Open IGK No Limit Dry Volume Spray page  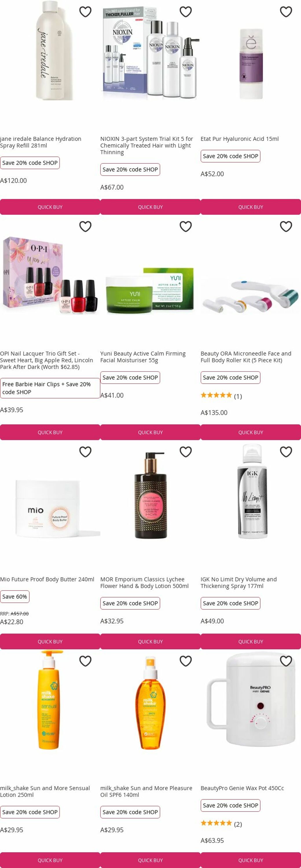tap(239, 583)
